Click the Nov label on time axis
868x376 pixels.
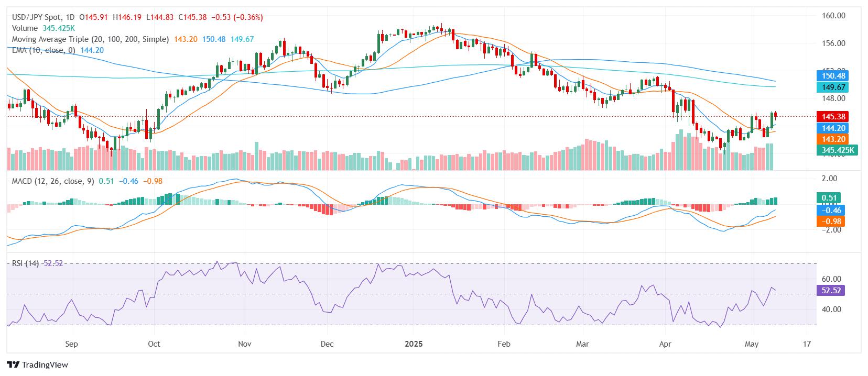[x=245, y=344]
